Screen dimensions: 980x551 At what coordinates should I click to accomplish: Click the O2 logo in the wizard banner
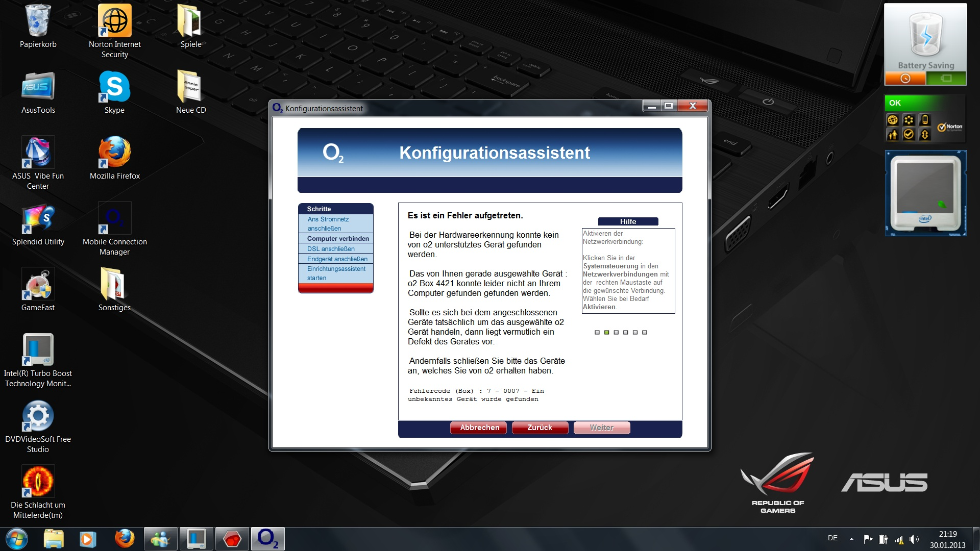[333, 153]
